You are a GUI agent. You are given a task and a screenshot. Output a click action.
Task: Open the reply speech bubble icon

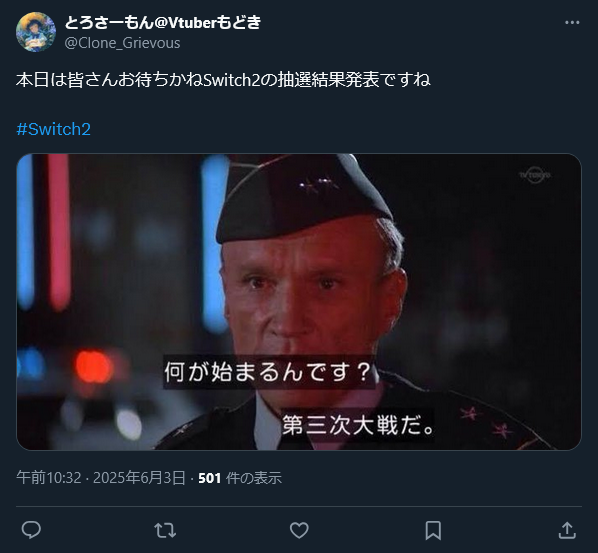31,530
